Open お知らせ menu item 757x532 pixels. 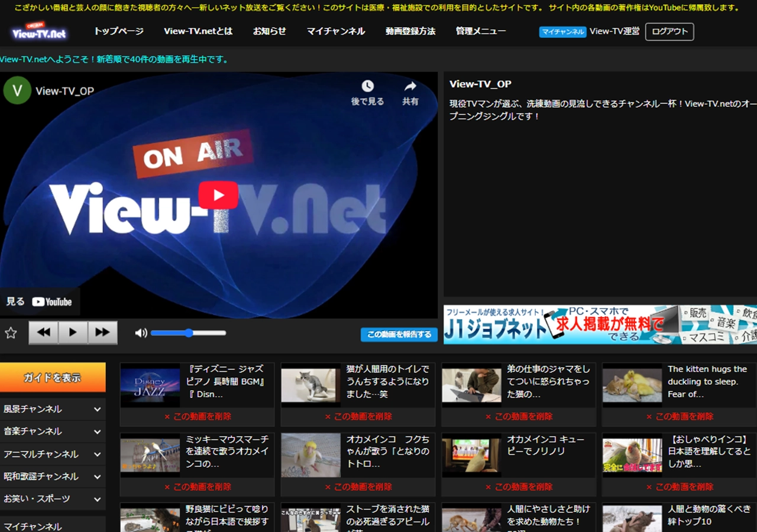pyautogui.click(x=270, y=31)
